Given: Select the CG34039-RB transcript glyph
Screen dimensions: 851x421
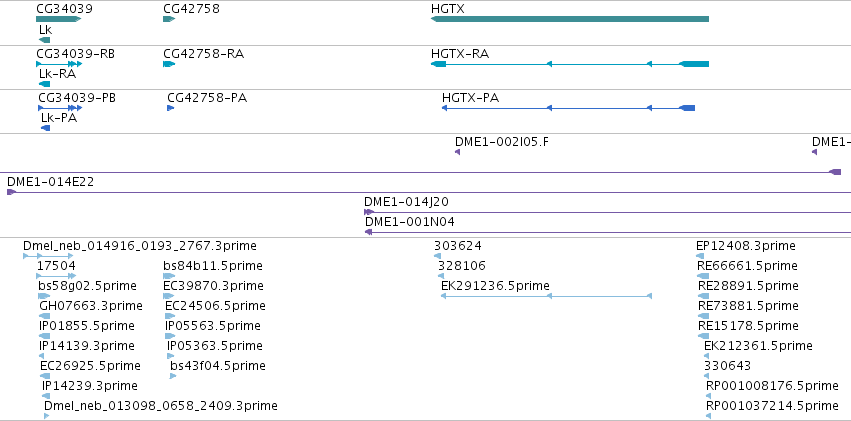Looking at the screenshot, I should click(x=59, y=63).
